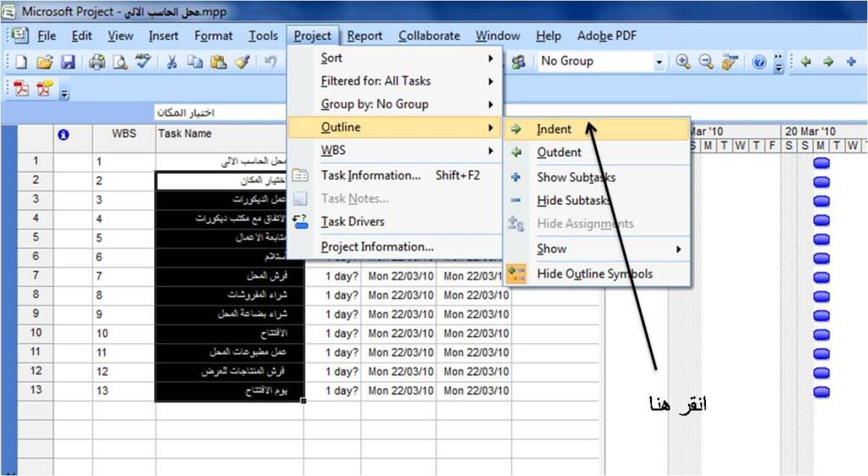Open the Edit menu
Viewport: 868px width, 476px height.
point(81,36)
